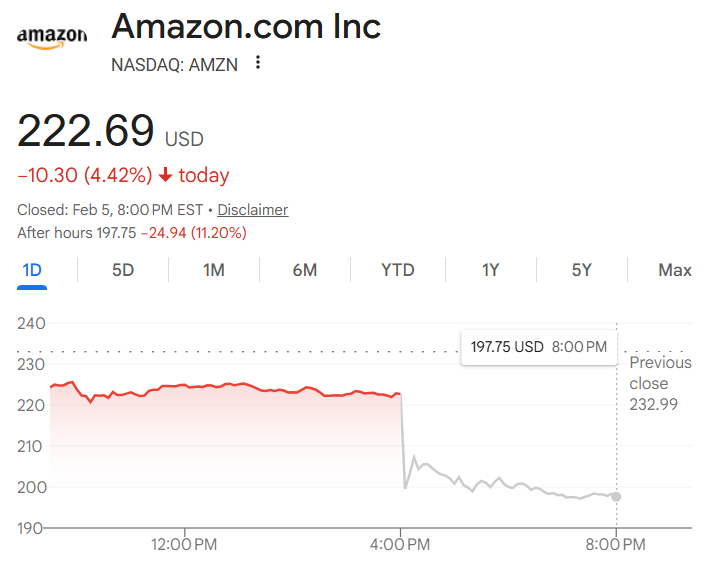Open the 5Y chart tab
This screenshot has width=703, height=568.
(x=581, y=270)
